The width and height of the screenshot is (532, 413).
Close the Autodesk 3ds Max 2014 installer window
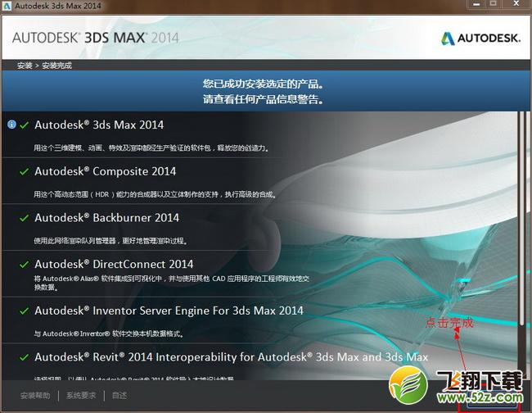pos(516,4)
